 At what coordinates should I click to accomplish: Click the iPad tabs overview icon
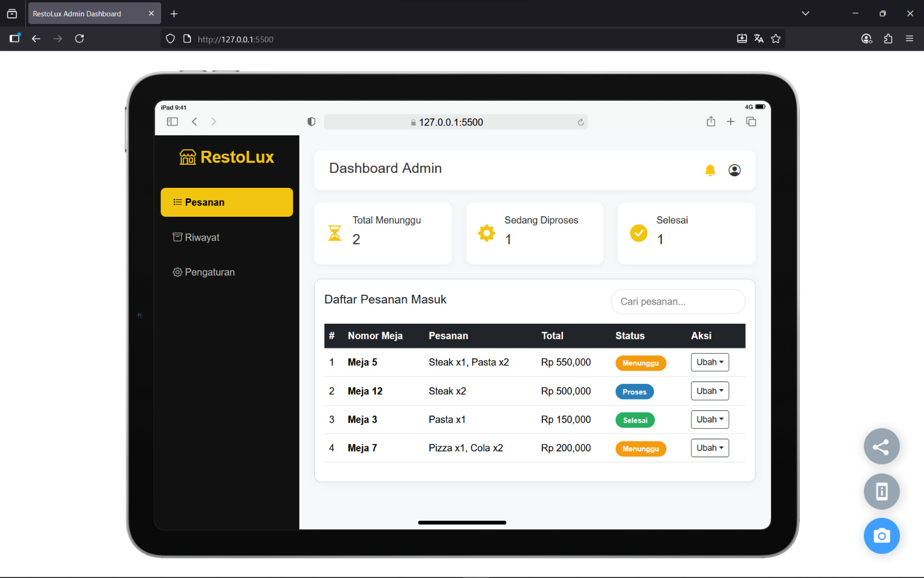tap(751, 121)
